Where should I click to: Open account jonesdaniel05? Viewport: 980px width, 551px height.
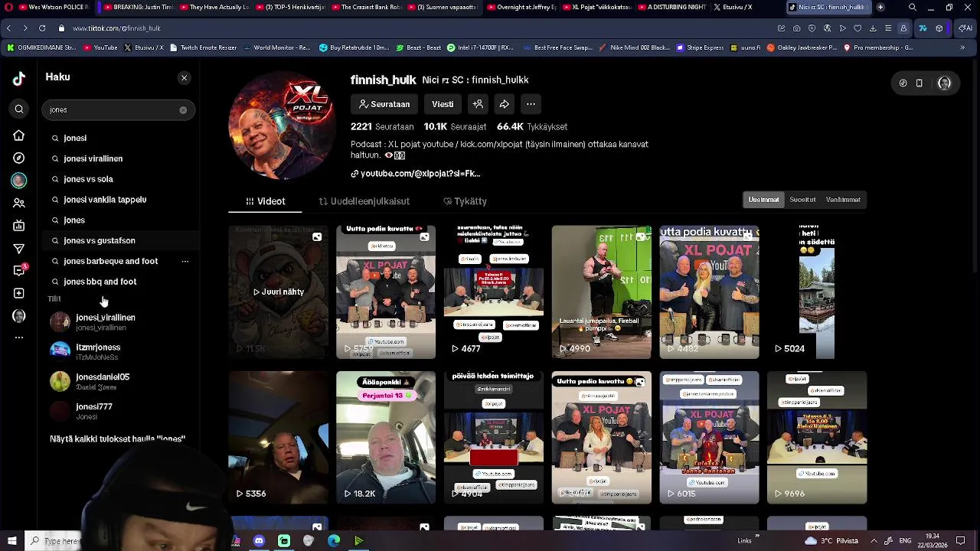[x=119, y=381]
